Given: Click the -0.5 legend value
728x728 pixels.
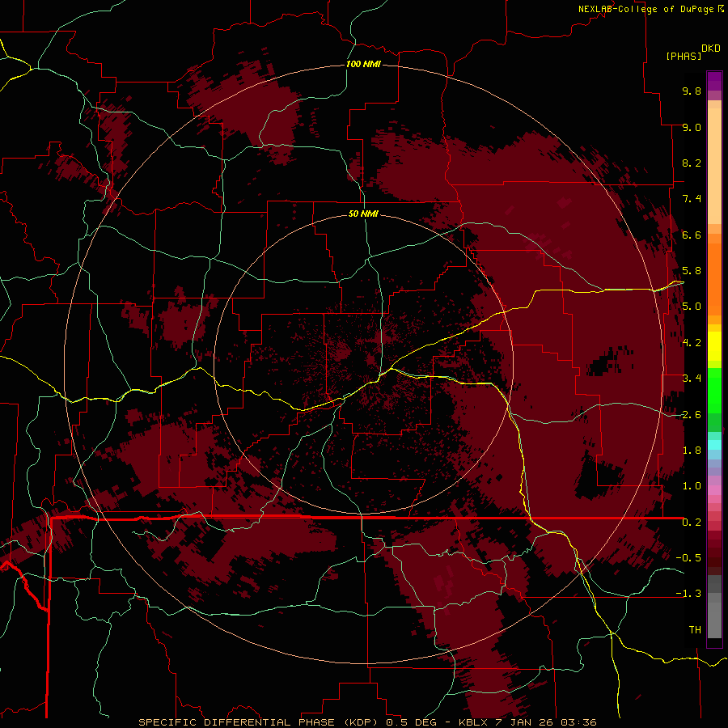Looking at the screenshot, I should pos(688,558).
